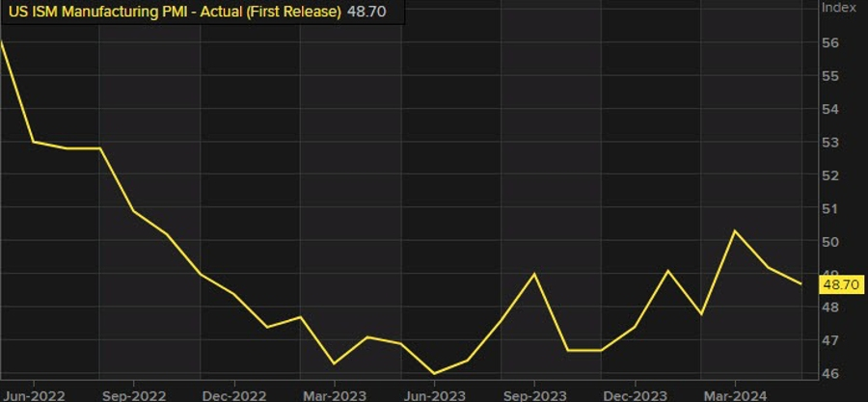868x402 pixels.
Task: Click the Dec-2022 date label
Action: (x=234, y=395)
